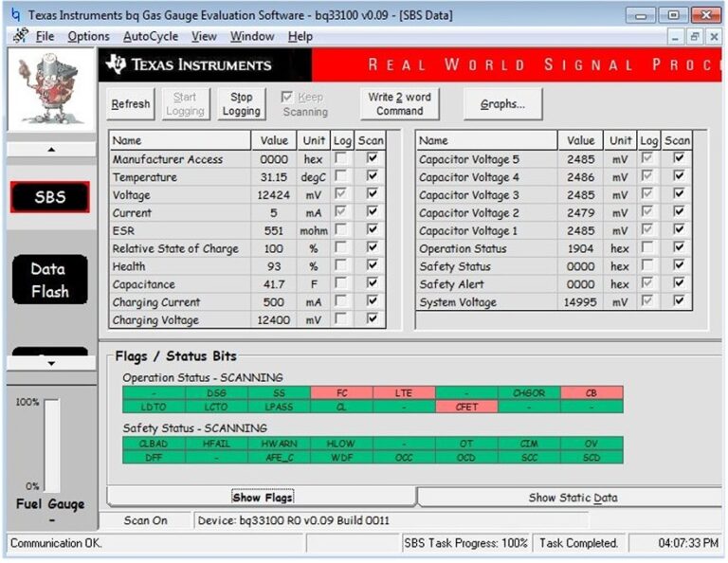Toggle Log checkbox for Charging Current

pos(341,300)
